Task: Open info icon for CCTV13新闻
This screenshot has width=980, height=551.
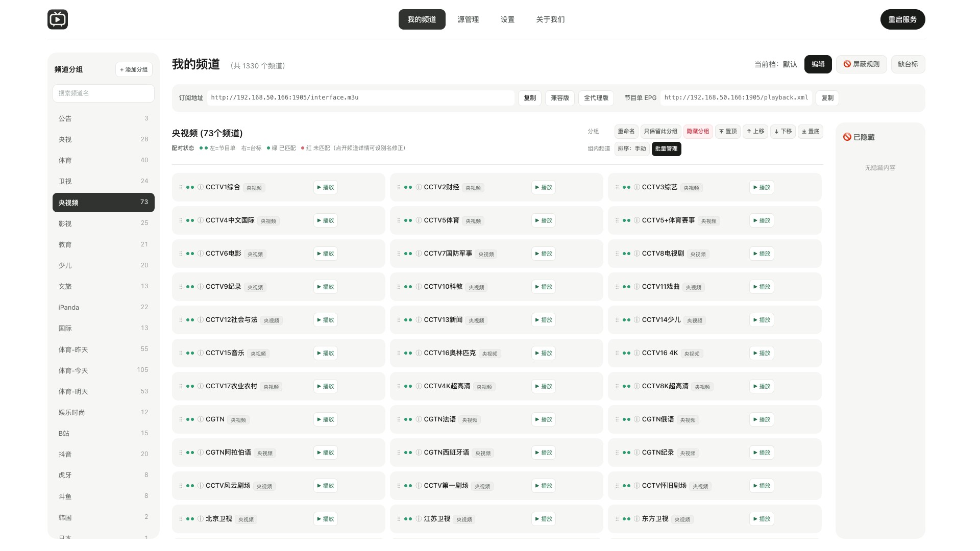Action: [419, 320]
